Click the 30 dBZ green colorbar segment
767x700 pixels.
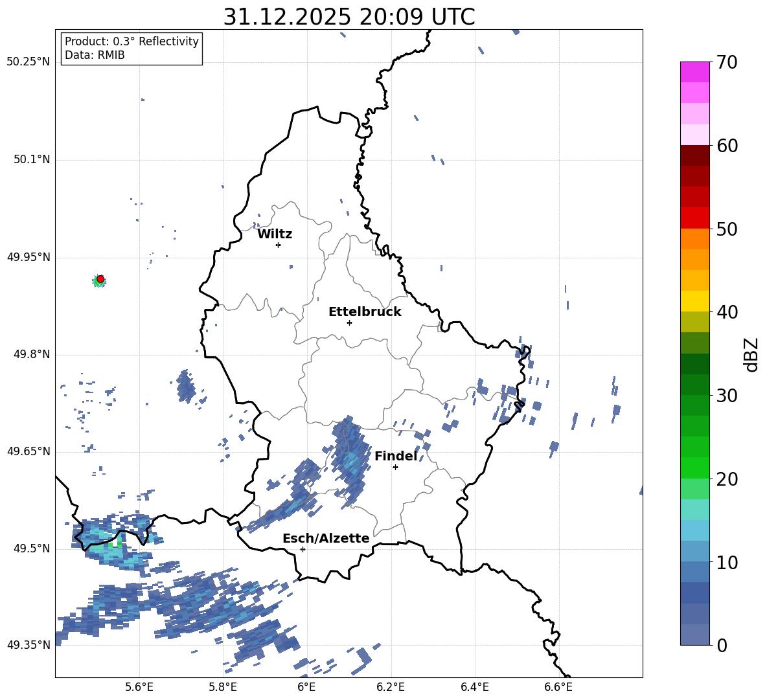coord(694,385)
